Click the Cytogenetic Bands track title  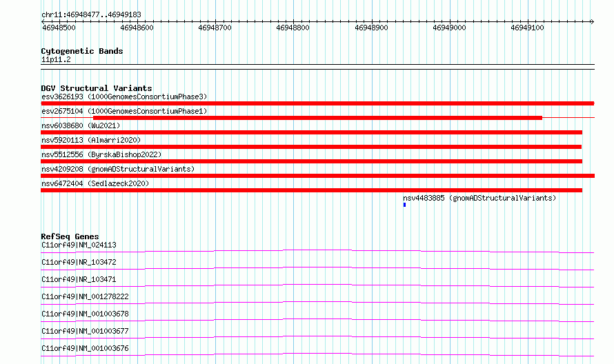[x=82, y=51]
